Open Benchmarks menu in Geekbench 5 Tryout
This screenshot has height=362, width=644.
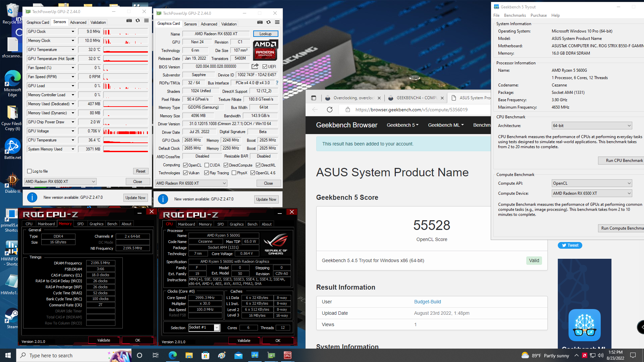515,15
